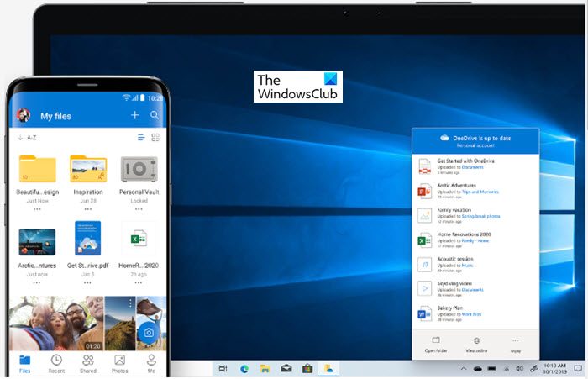The width and height of the screenshot is (588, 379).
Task: Click Open folder in OneDrive flyout
Action: point(436,345)
